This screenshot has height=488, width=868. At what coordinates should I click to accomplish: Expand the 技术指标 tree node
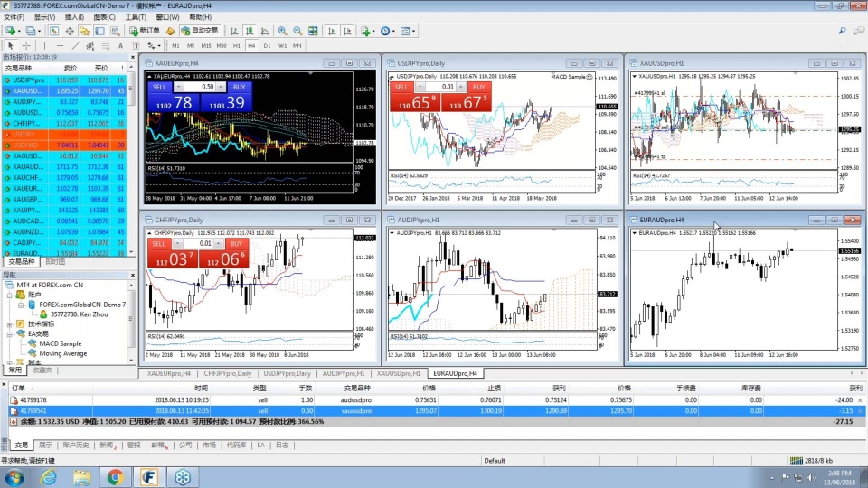(x=9, y=324)
